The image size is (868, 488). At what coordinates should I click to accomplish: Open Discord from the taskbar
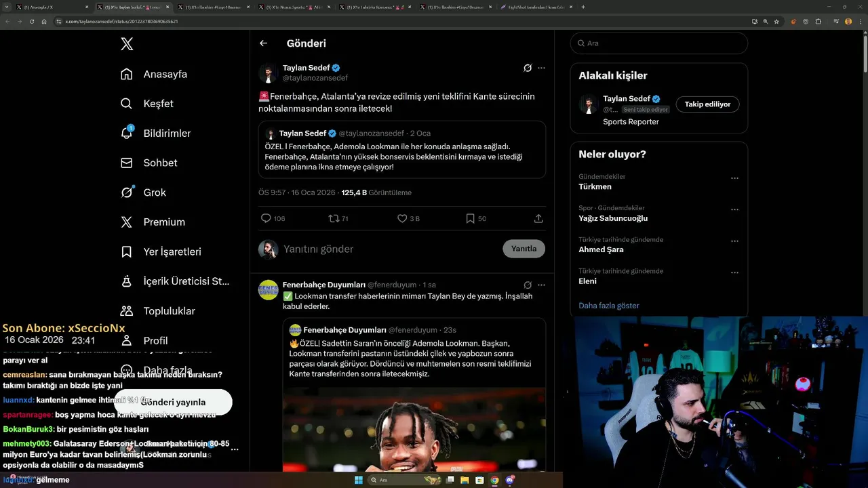tap(509, 480)
